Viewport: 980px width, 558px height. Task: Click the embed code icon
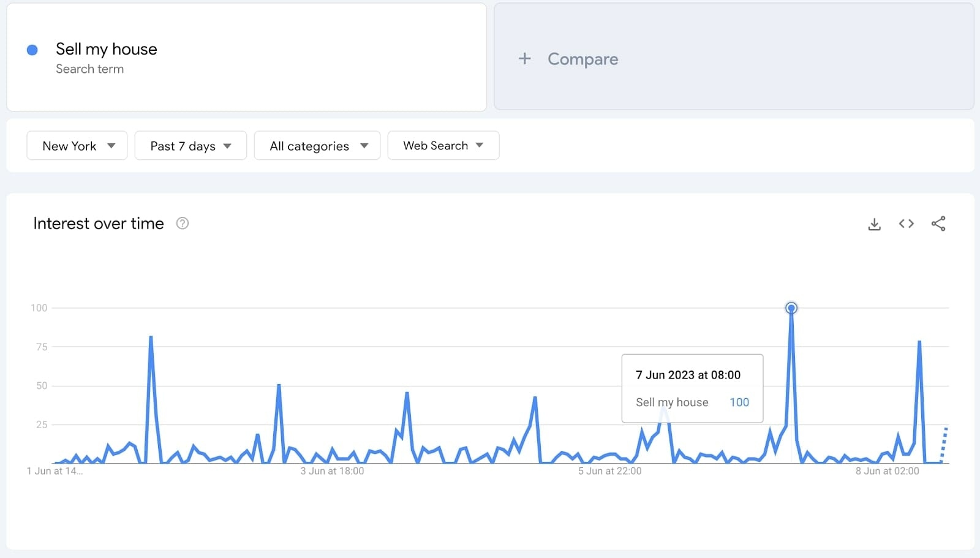tap(907, 224)
